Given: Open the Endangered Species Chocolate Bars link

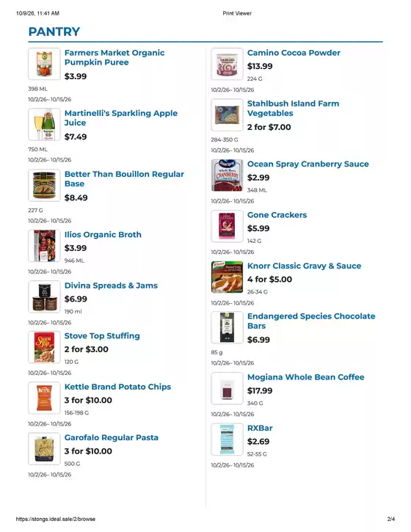Looking at the screenshot, I should coord(311,321).
